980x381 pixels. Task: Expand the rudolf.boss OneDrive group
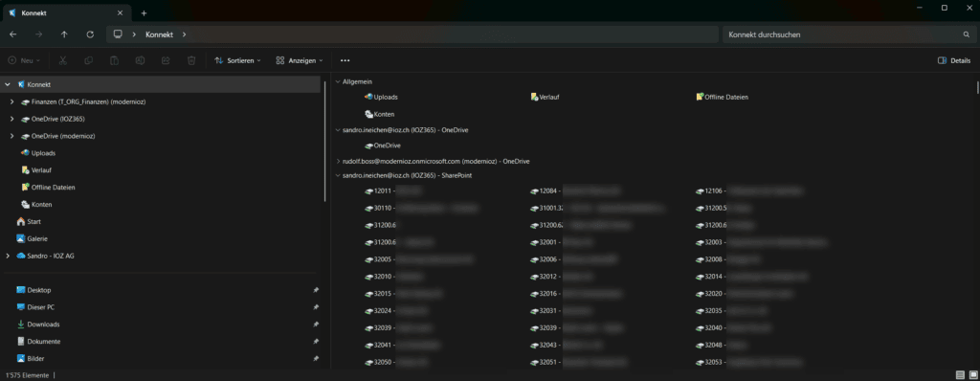pos(338,161)
